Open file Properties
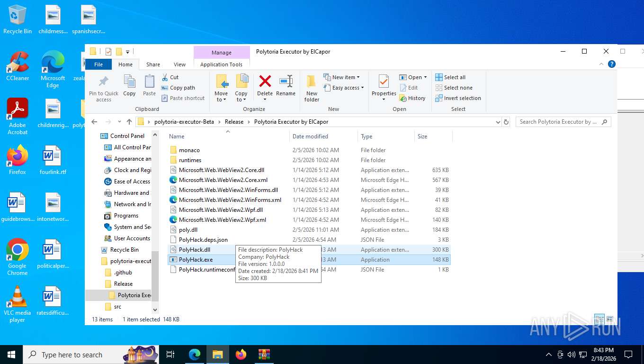The image size is (644, 364). tap(384, 88)
